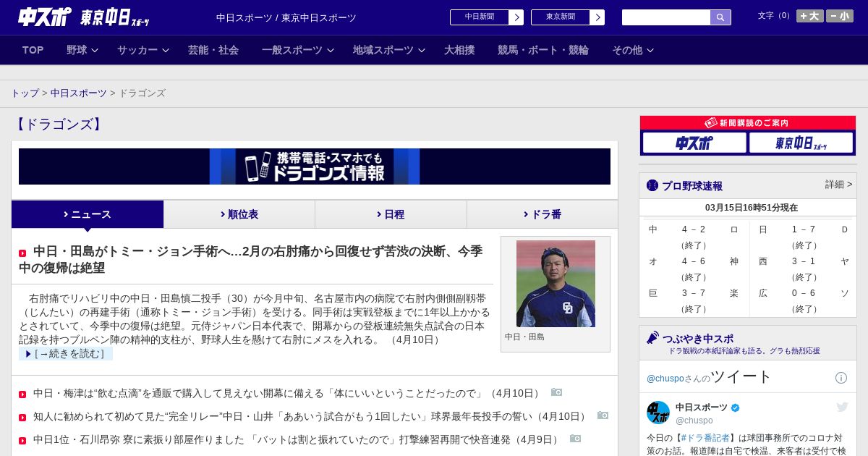Click arrow next to 中日新聞
This screenshot has height=456, width=868.
[516, 17]
